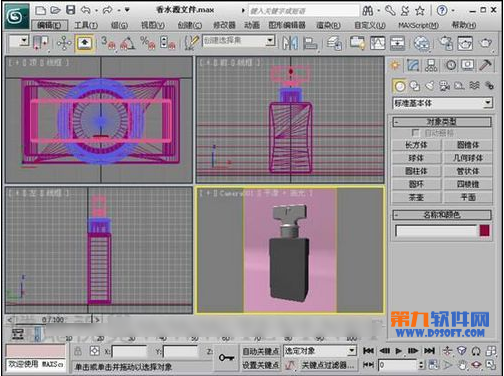Collapse the 名称和颜色 rollout
The width and height of the screenshot is (504, 376).
pos(442,215)
